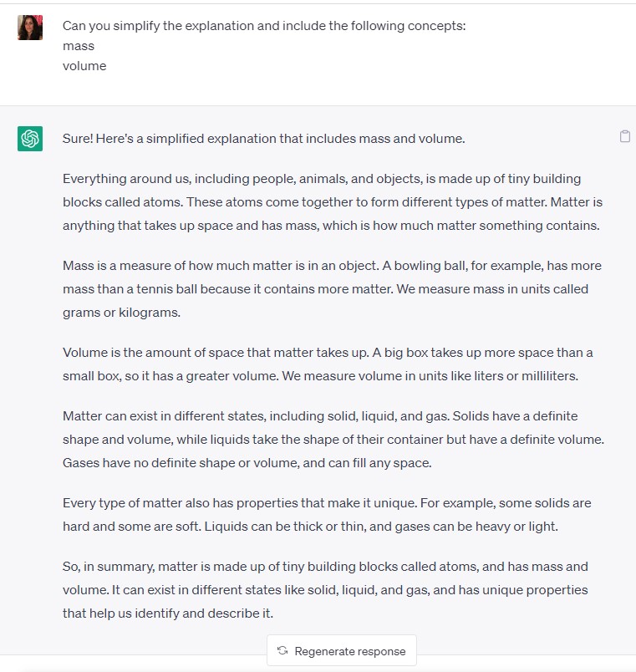Click the sentence 'Sure! Here's a simplified explanation'
The image size is (636, 672).
[x=263, y=139]
